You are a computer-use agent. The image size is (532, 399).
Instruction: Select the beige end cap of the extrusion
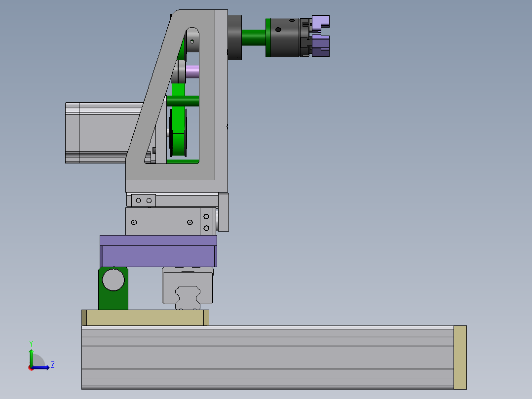coord(460,358)
